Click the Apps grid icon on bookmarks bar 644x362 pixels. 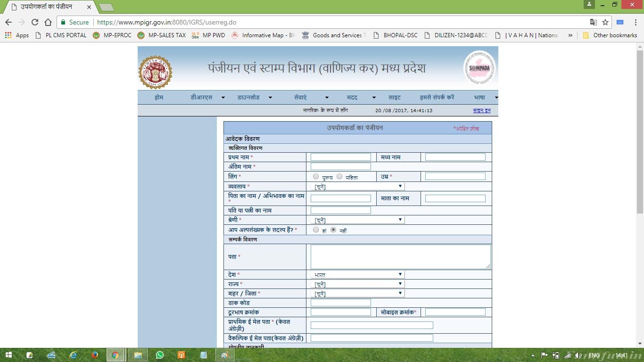[8, 35]
